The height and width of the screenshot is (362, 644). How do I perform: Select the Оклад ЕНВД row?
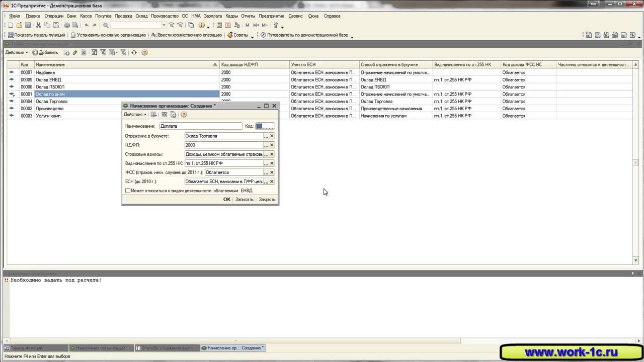tap(319, 79)
